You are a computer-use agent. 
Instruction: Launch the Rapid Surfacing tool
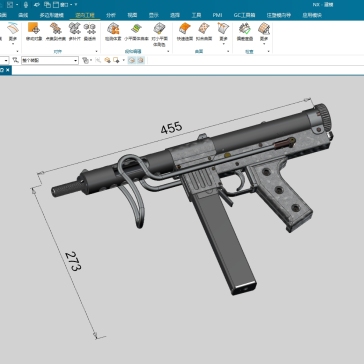[x=185, y=32]
